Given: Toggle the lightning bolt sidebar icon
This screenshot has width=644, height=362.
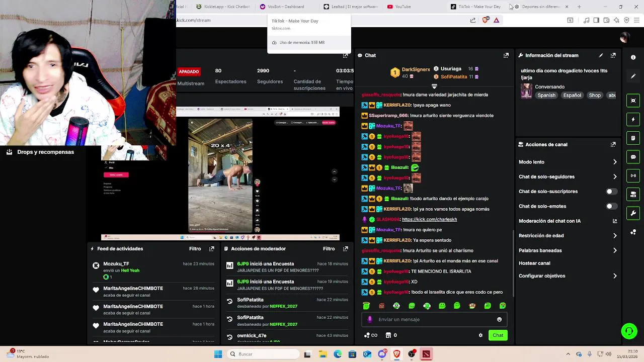Looking at the screenshot, I should tap(633, 120).
